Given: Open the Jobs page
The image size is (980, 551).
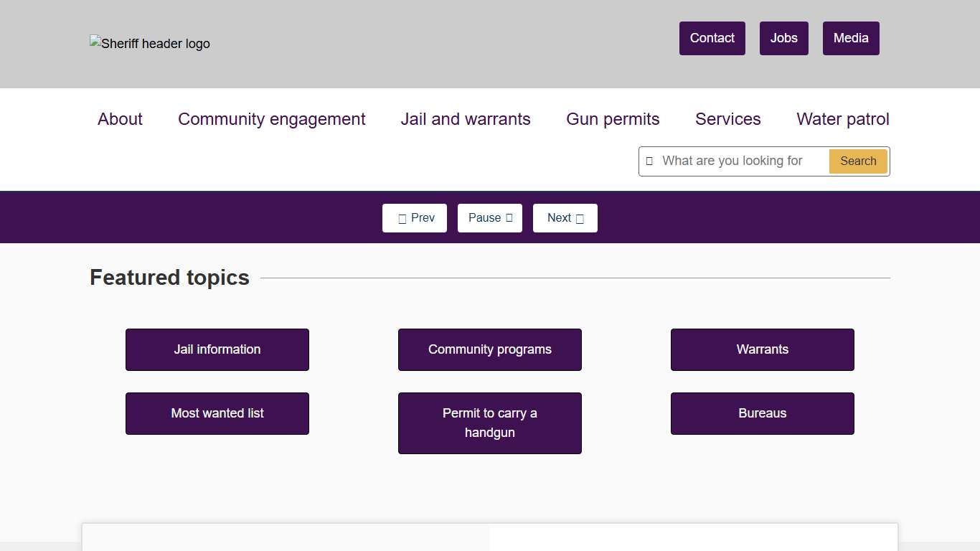Looking at the screenshot, I should [x=783, y=38].
